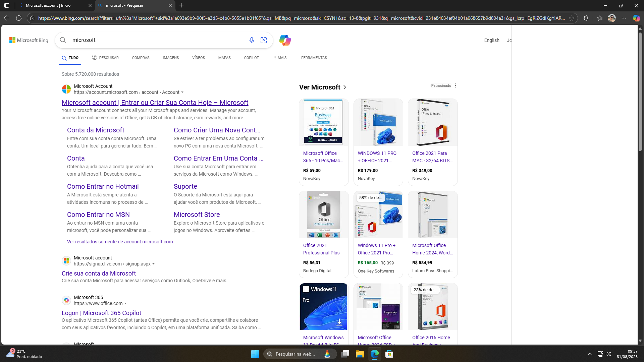Open Edge settings and more menu
The image size is (644, 362).
624,18
